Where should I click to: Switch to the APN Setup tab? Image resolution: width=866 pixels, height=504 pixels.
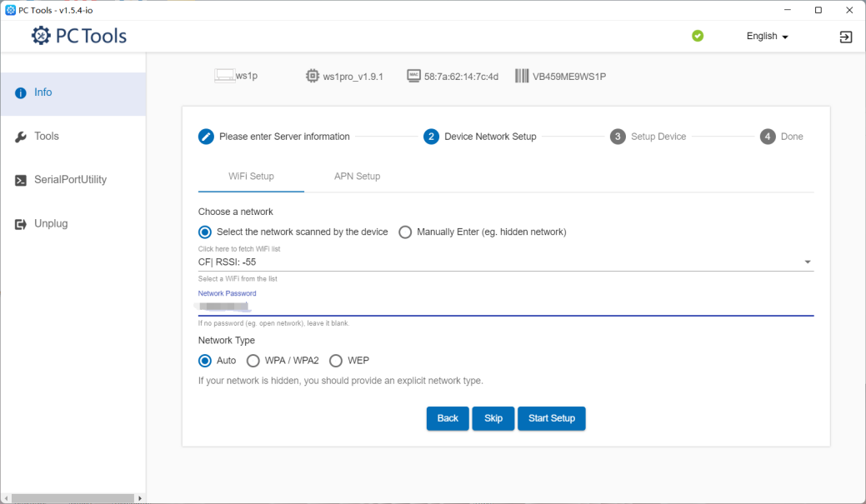[357, 177]
